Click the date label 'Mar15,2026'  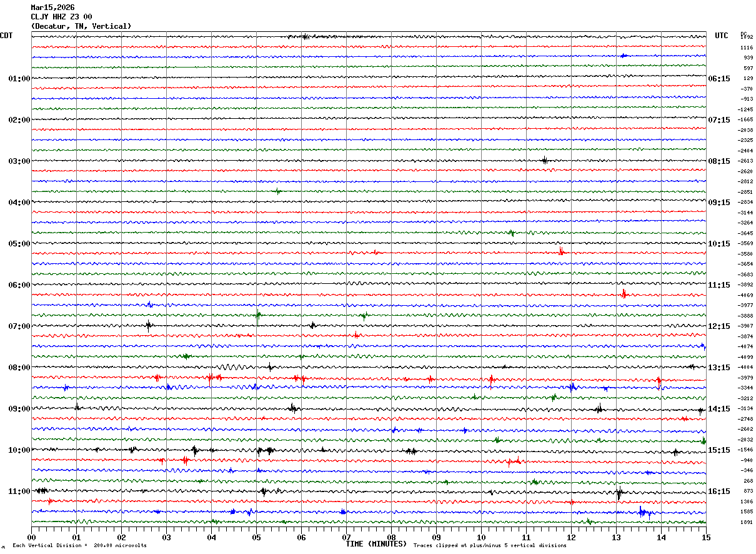click(52, 8)
